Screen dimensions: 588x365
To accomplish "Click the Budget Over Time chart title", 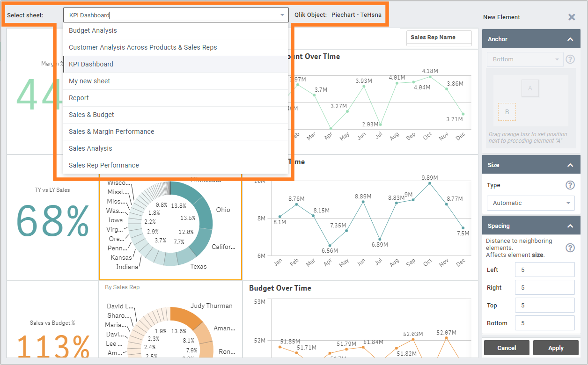I will (280, 288).
